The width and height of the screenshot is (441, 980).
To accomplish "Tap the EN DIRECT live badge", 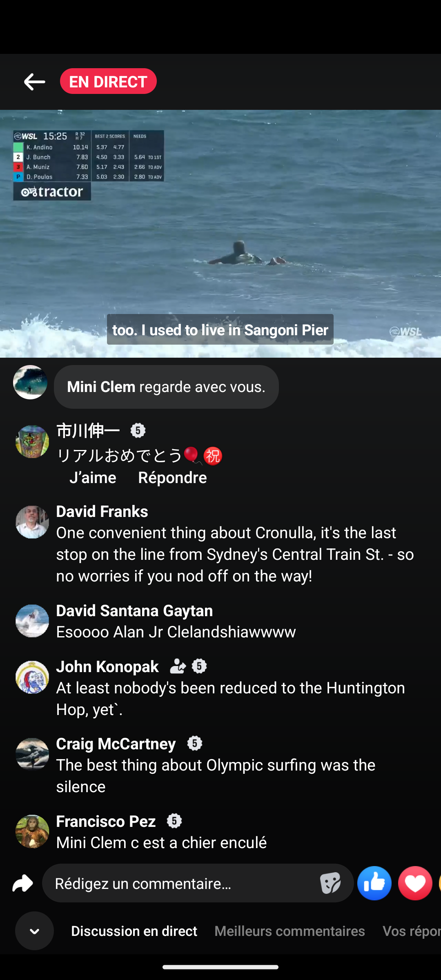I will click(x=108, y=81).
